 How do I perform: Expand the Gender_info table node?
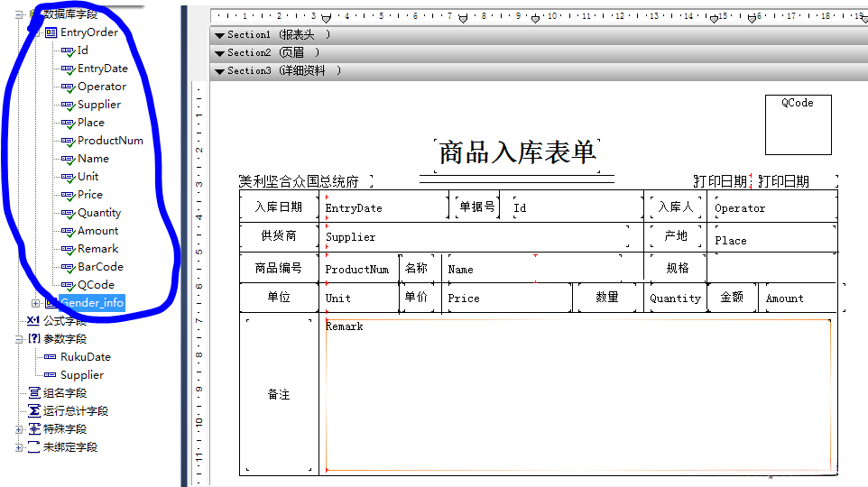point(36,303)
